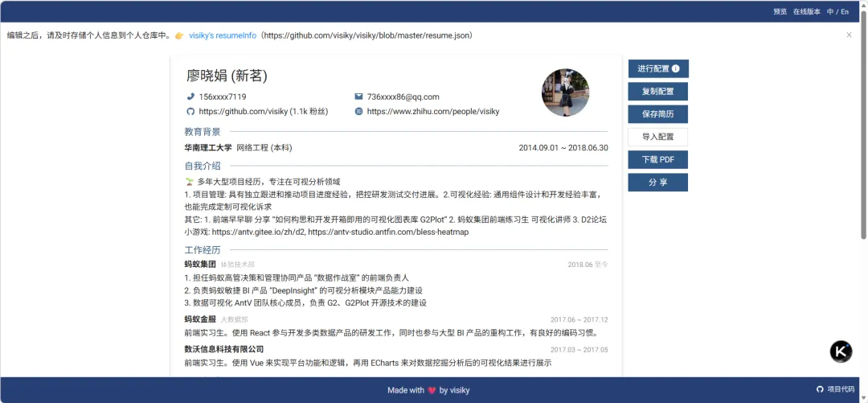868x403 pixels.
Task: Click the email 736xxxx86@qq.com
Action: coord(403,97)
